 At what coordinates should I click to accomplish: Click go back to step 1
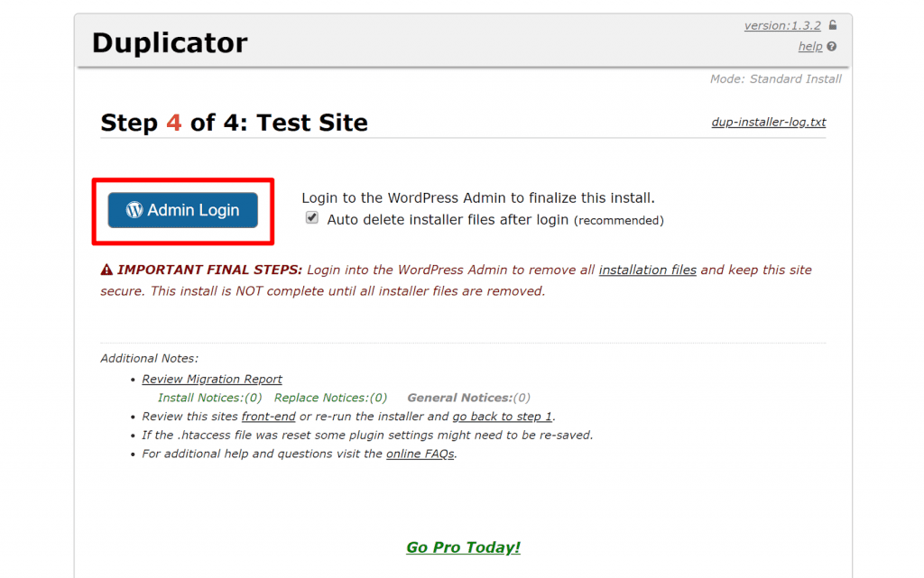(502, 416)
